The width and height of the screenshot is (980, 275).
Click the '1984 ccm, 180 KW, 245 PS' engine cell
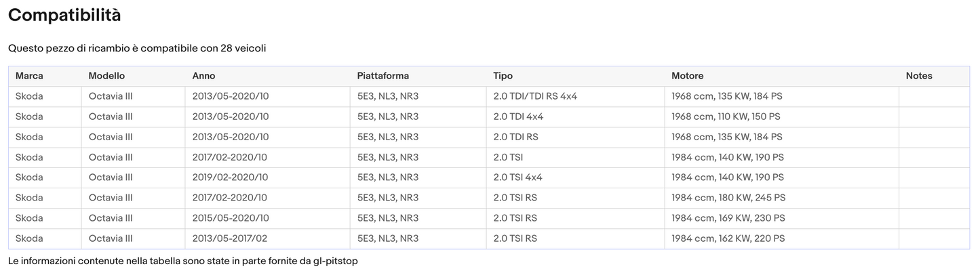point(728,198)
